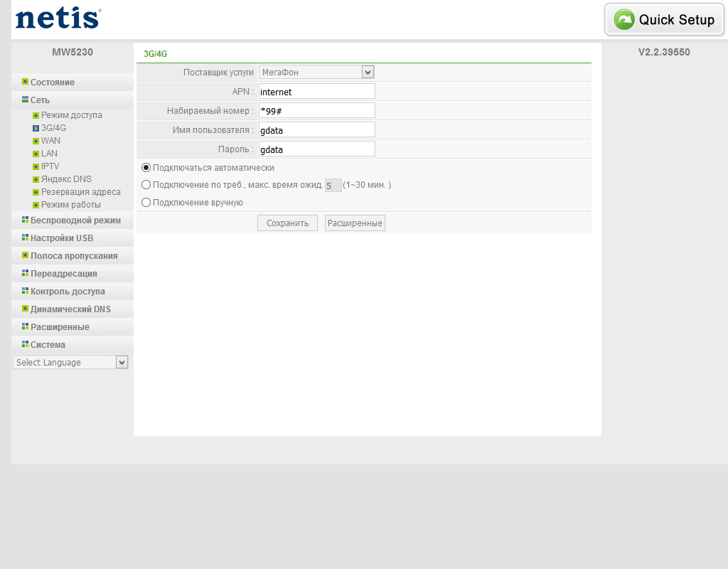Image resolution: width=728 pixels, height=569 pixels.
Task: Open Полоса пропускания page
Action: [73, 256]
